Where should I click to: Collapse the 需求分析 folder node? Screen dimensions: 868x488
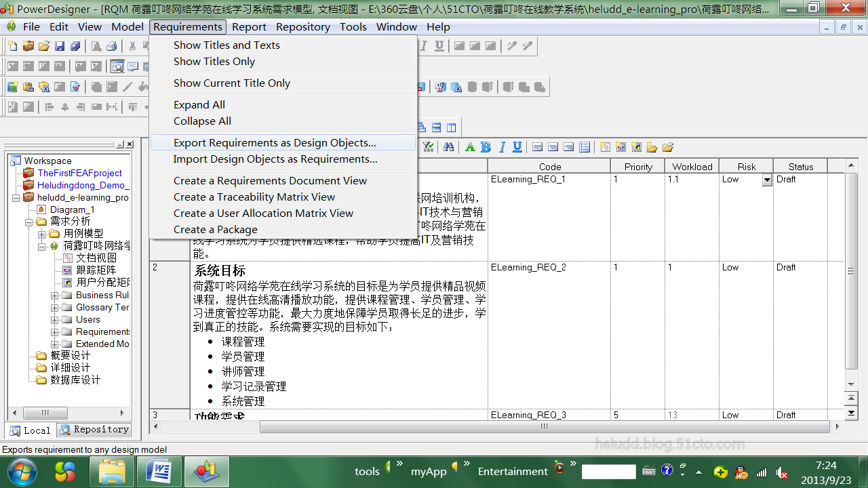(29, 222)
